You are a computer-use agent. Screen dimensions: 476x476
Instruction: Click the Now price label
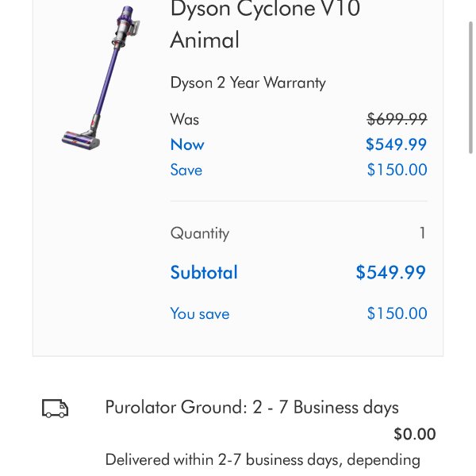click(x=187, y=144)
